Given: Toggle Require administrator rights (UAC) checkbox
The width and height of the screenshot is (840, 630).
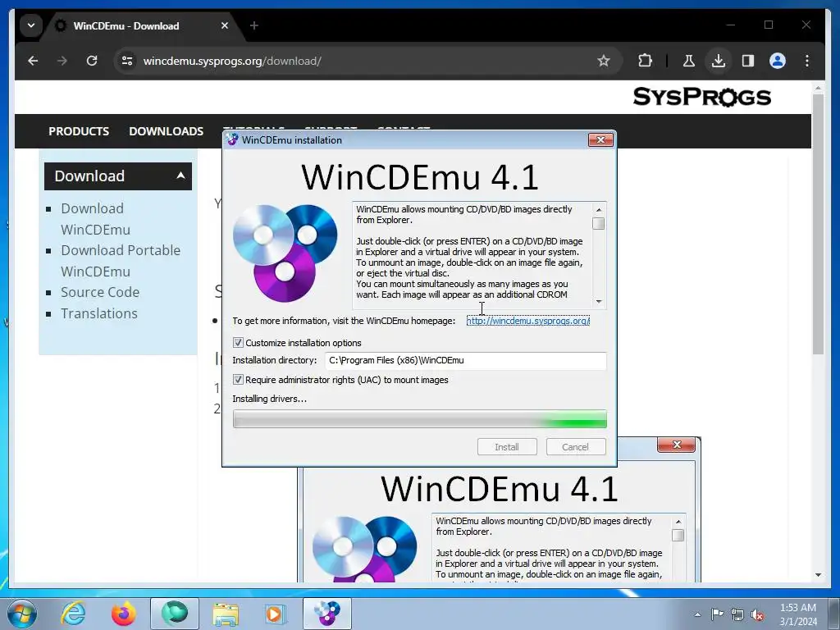Looking at the screenshot, I should 238,380.
